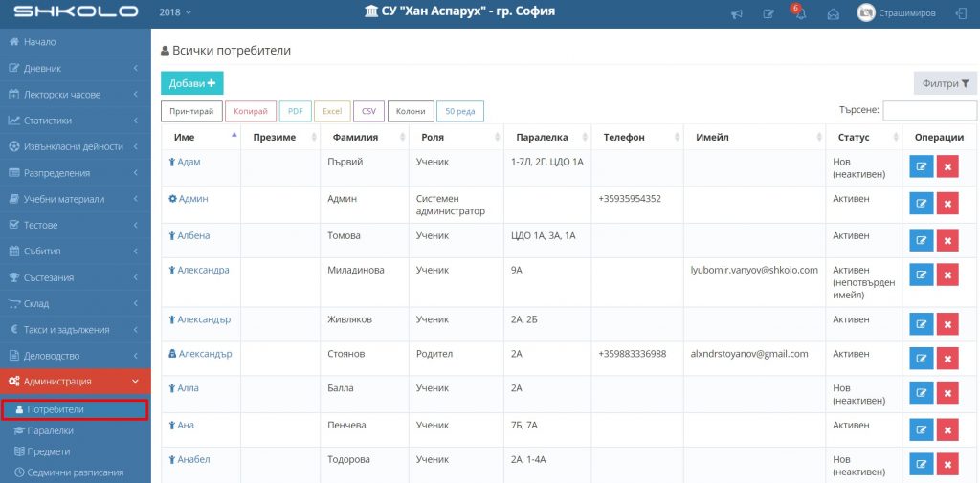Delete user Александра Миладинова
980x483 pixels.
pos(947,274)
